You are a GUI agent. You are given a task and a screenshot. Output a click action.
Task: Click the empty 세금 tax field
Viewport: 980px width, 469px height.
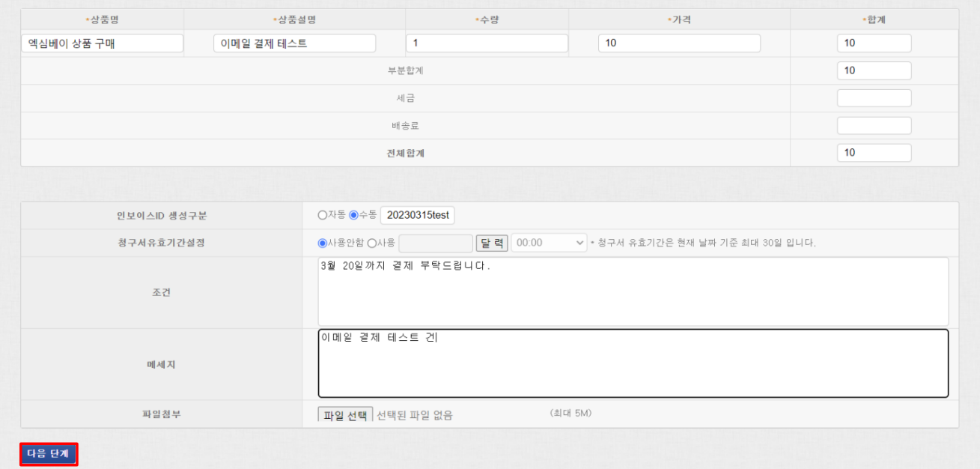pos(874,98)
